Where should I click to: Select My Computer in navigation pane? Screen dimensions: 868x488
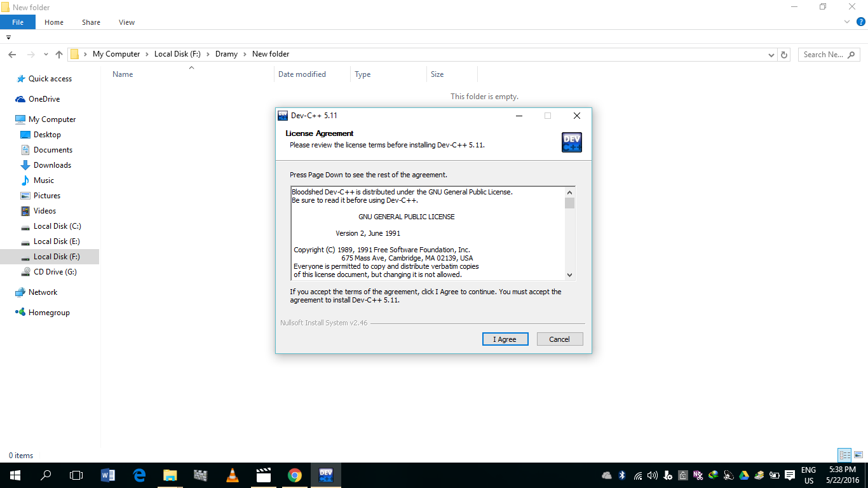click(52, 119)
